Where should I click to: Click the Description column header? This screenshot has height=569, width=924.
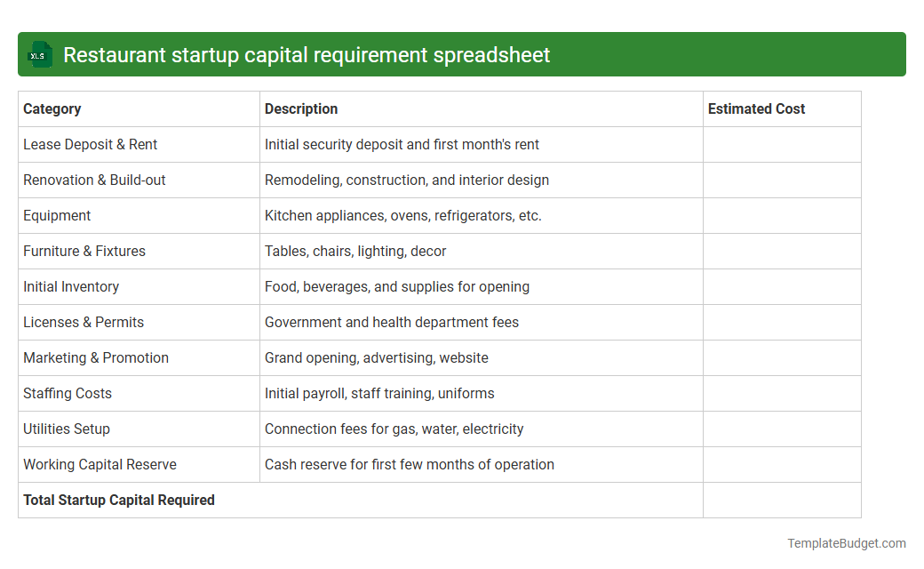(301, 108)
